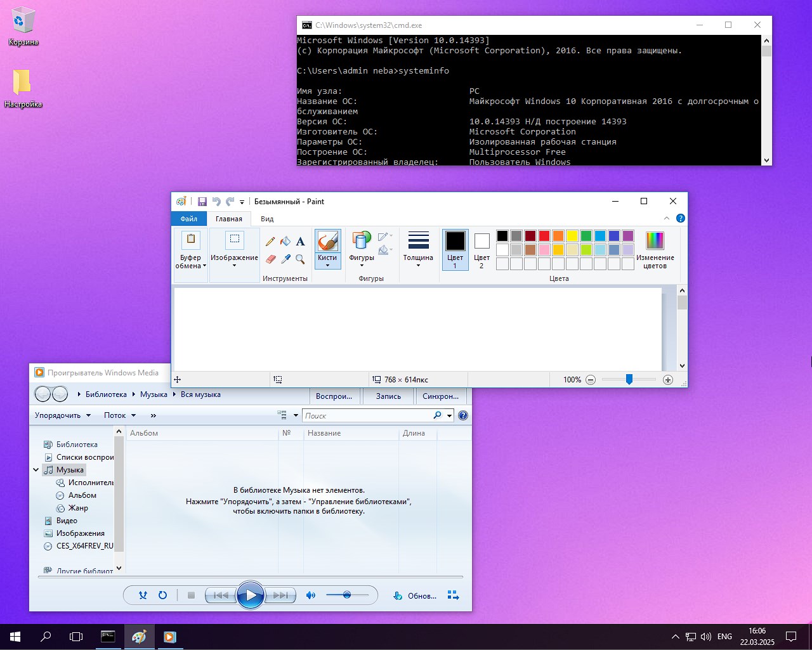Click the Save icon in Paint title bar

202,202
